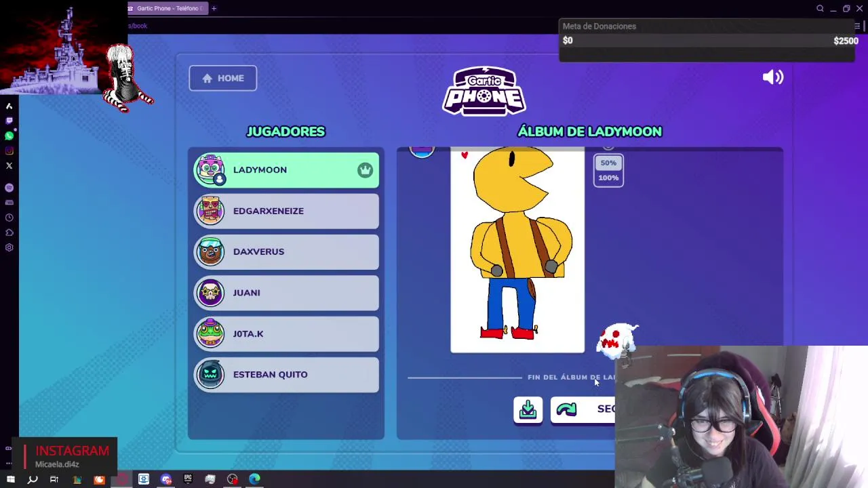Open the X (Twitter) sidebar icon
Screen dimensions: 868x488
pyautogui.click(x=9, y=165)
